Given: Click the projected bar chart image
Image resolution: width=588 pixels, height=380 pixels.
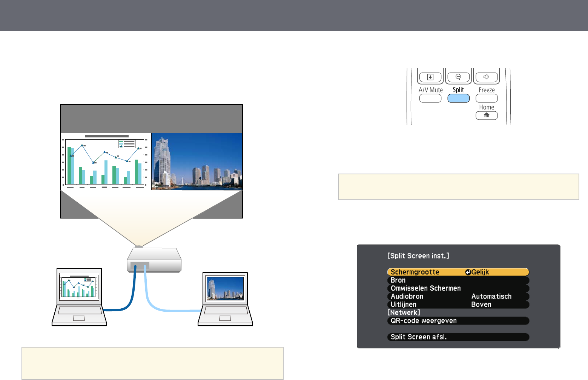Looking at the screenshot, I should [106, 161].
